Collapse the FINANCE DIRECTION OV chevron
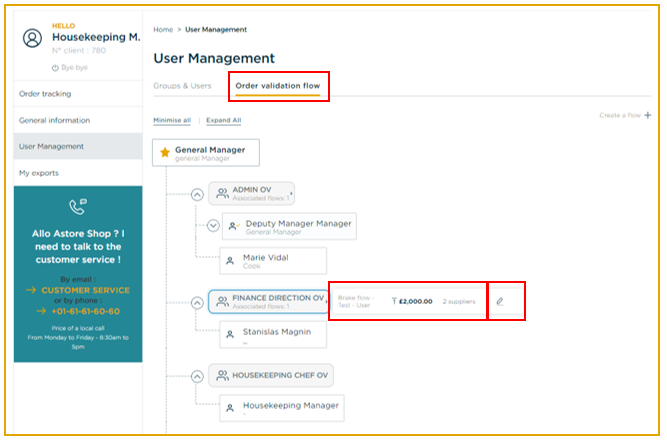 197,303
